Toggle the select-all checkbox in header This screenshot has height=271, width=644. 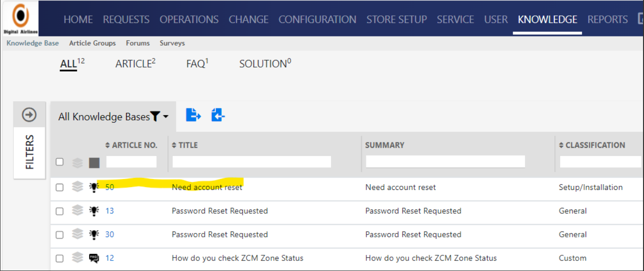pos(59,162)
